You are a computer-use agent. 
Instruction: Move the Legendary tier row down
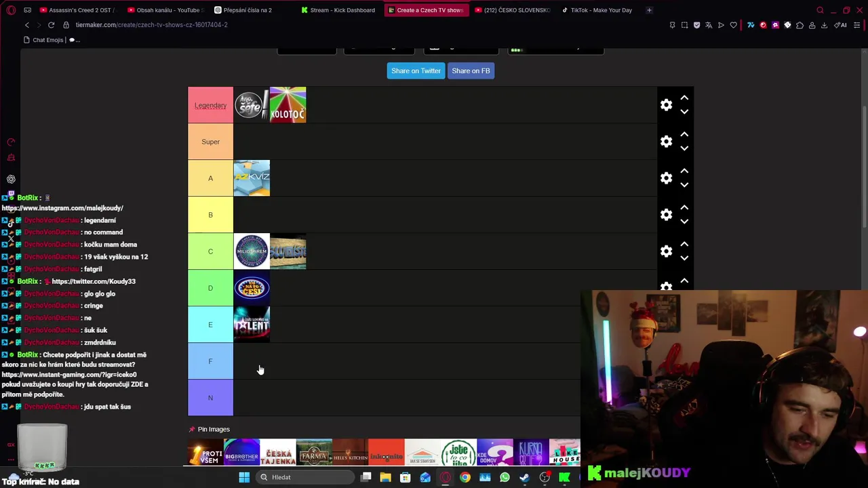684,112
